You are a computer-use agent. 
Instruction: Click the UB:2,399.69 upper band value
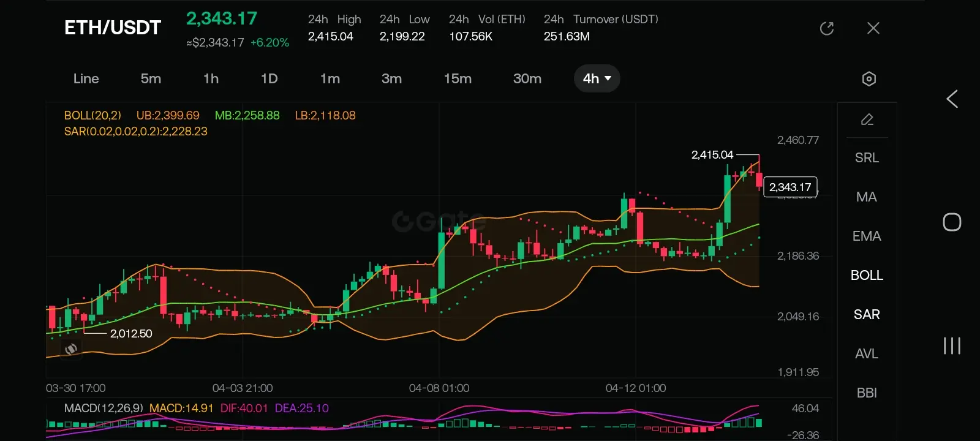(x=168, y=115)
